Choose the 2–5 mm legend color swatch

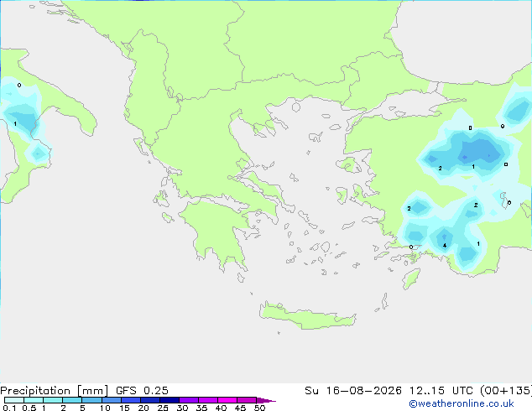coord(72,400)
